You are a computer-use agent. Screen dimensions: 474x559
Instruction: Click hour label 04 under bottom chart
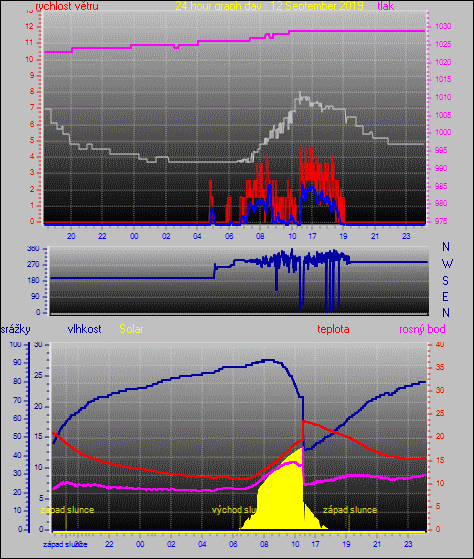click(202, 544)
